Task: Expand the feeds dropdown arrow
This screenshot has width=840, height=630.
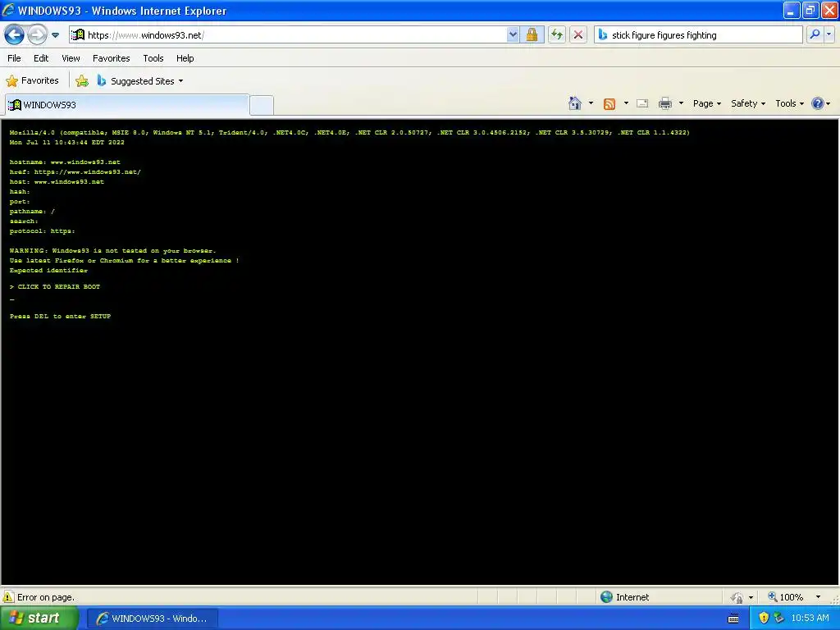Action: point(626,103)
